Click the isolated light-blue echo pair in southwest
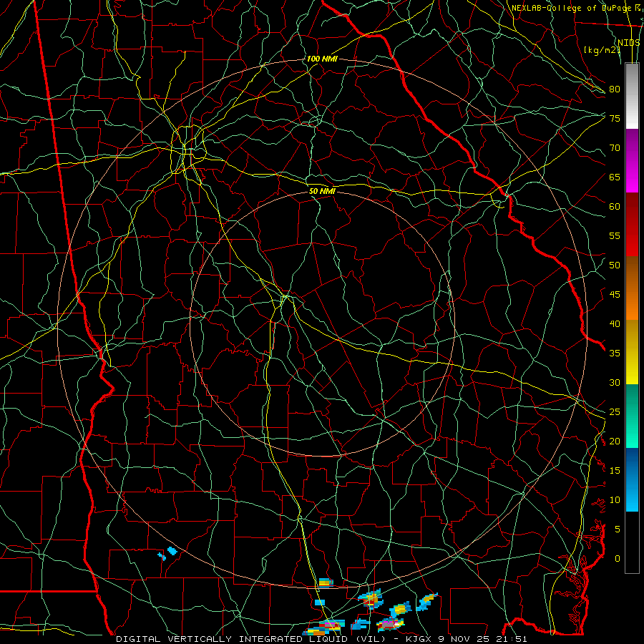This screenshot has height=644, width=644. tap(168, 553)
